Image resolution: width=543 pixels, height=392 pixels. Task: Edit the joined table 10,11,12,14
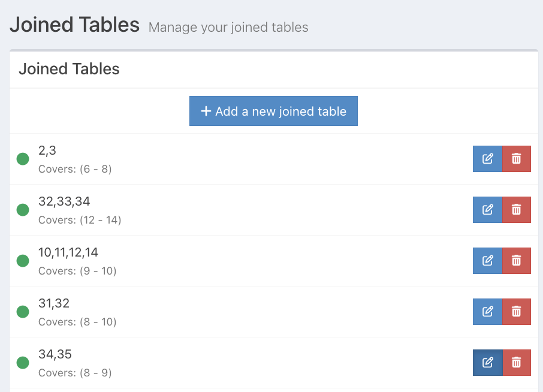(x=487, y=261)
